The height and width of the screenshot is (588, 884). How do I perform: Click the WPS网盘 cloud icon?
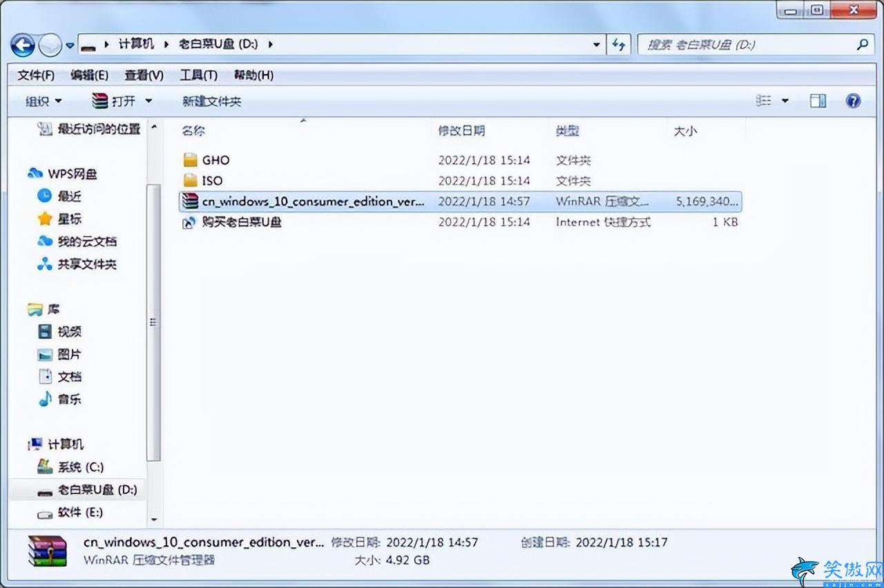pos(36,173)
